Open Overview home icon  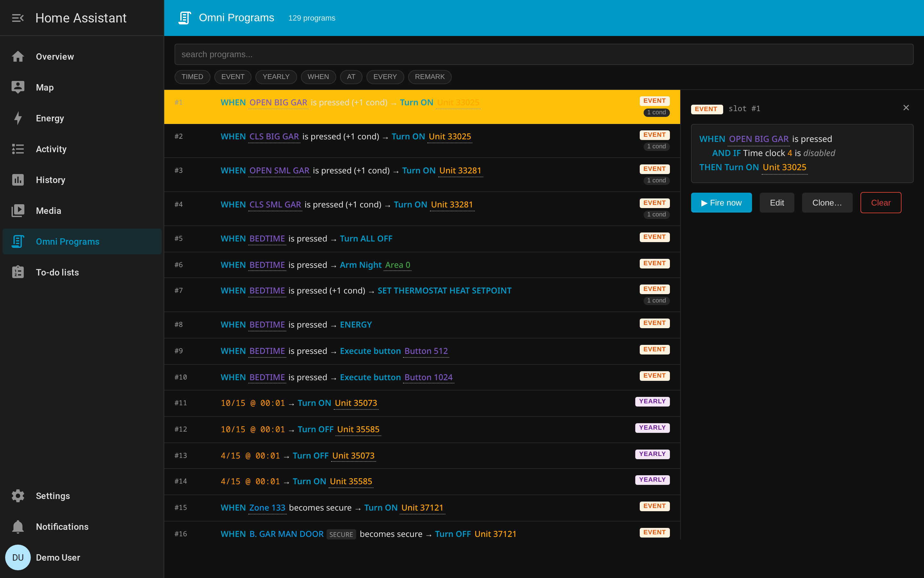coord(18,57)
